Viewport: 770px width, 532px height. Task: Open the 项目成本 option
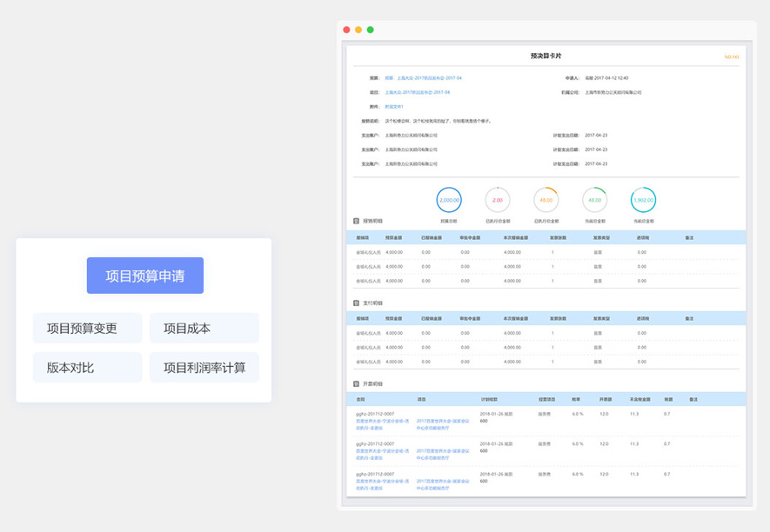tap(204, 329)
